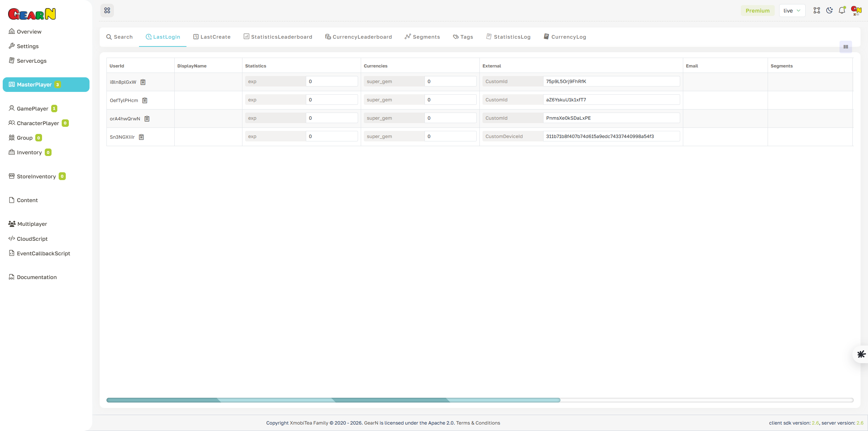This screenshot has height=431, width=868.
Task: Click the Premium button
Action: tap(757, 10)
